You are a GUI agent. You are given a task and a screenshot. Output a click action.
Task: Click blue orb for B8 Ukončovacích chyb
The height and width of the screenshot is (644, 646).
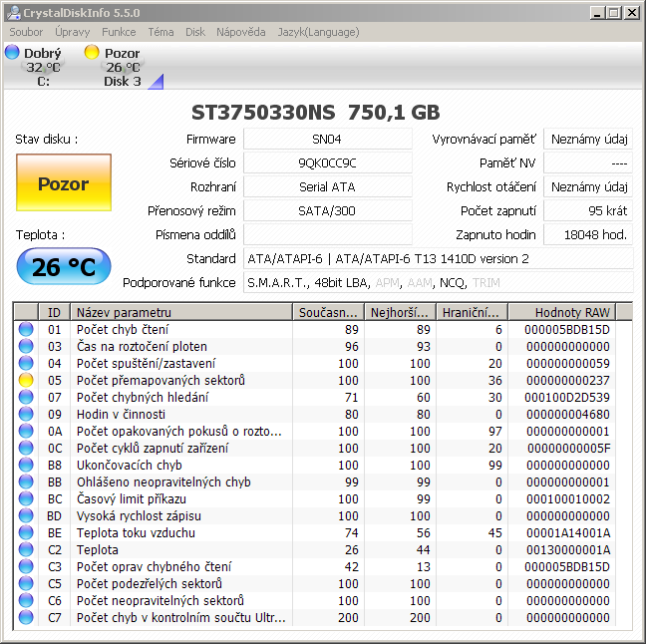[x=26, y=465]
